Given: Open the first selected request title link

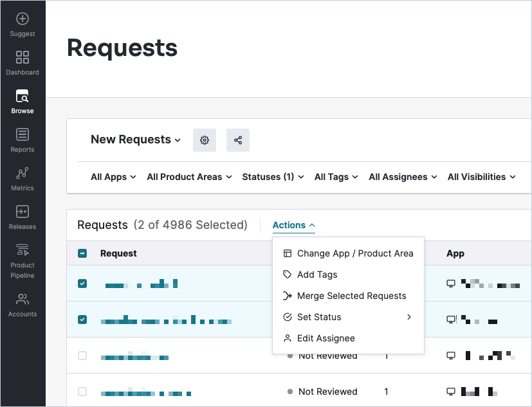Looking at the screenshot, I should pos(141,284).
